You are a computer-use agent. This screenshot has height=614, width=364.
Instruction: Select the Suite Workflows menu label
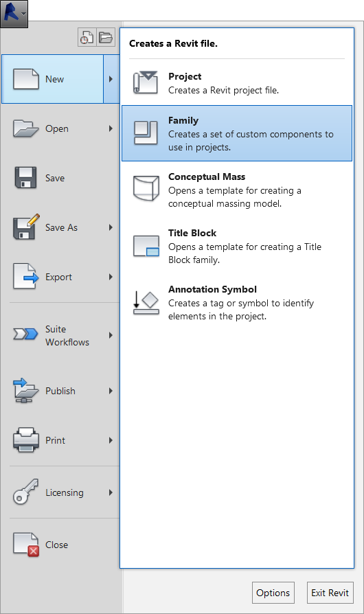coord(67,336)
